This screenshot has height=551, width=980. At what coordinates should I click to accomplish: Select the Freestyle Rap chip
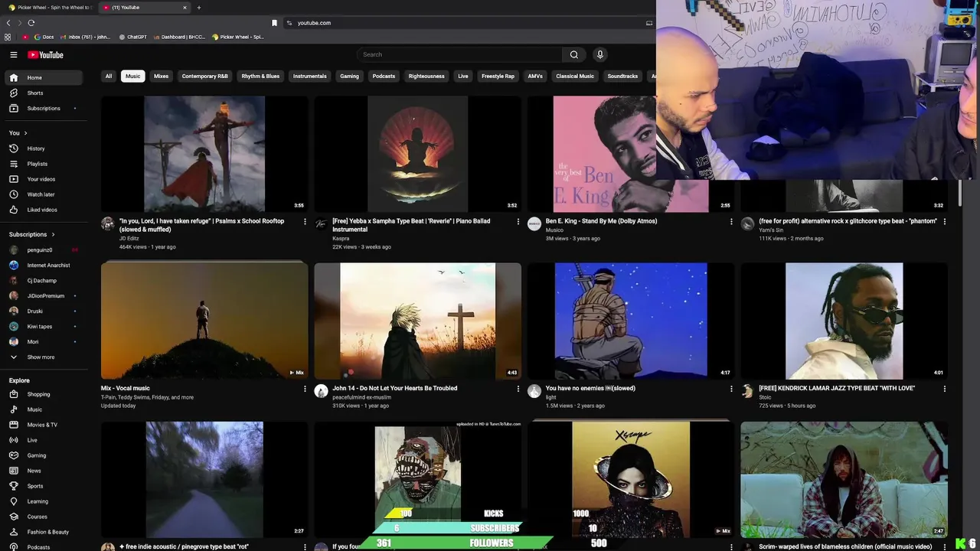(x=498, y=77)
